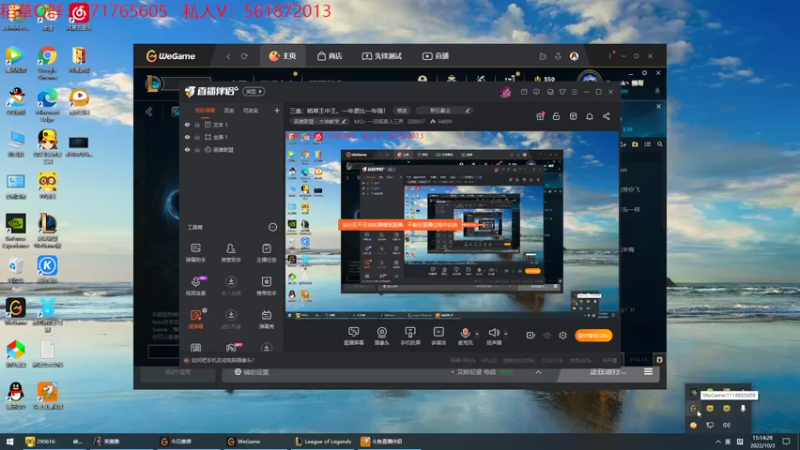Toggle visibility of 文本 1 source
The image size is (800, 450).
(x=187, y=124)
